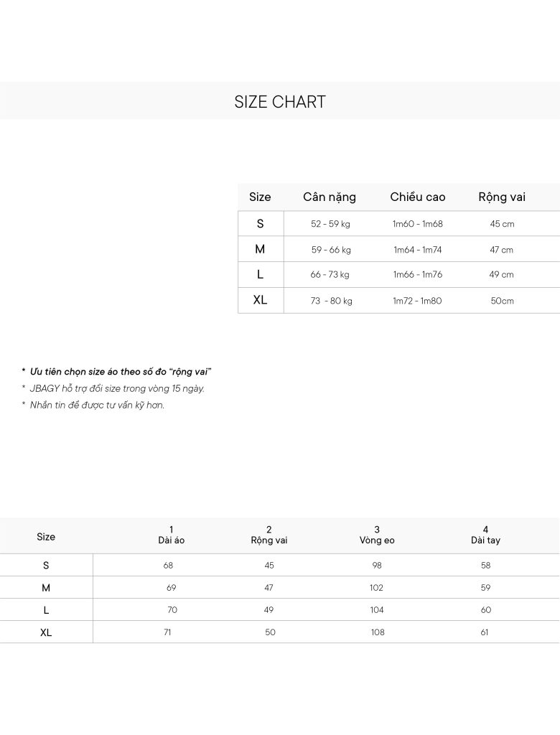Click the "Nhắn tin để được tư vấn" note
Screen dimensions: 560x735
point(97,405)
